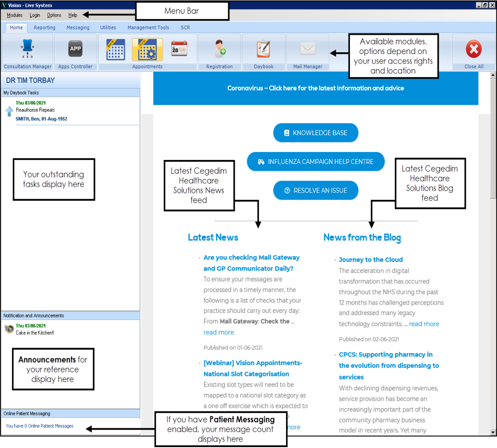Restore down the Vision window
Image resolution: width=497 pixels, height=448 pixels.
coord(485,5)
